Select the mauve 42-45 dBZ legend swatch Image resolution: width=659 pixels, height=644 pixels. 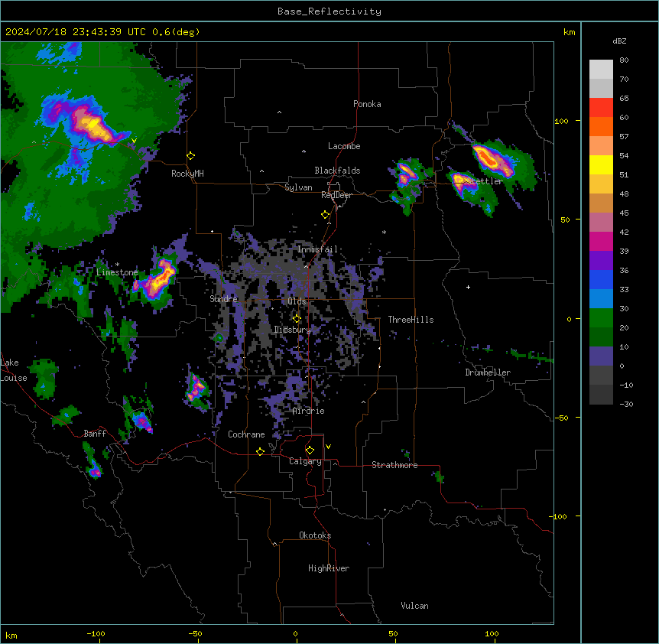[x=601, y=223]
